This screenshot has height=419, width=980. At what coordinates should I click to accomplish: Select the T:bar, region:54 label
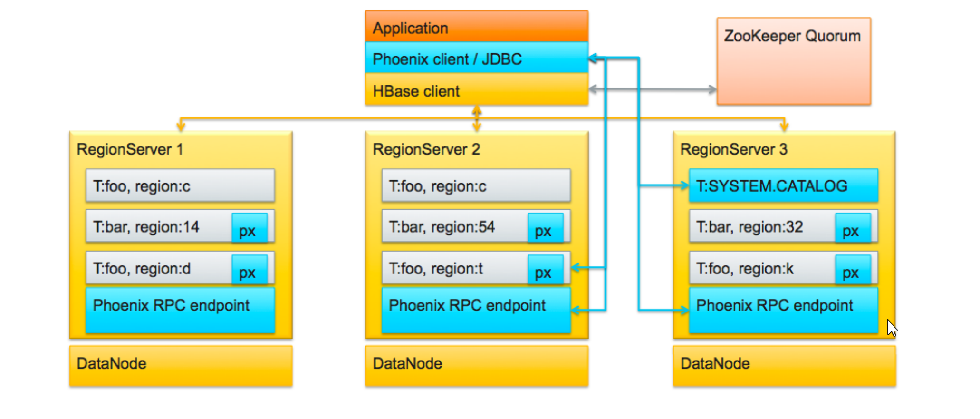coord(442,227)
